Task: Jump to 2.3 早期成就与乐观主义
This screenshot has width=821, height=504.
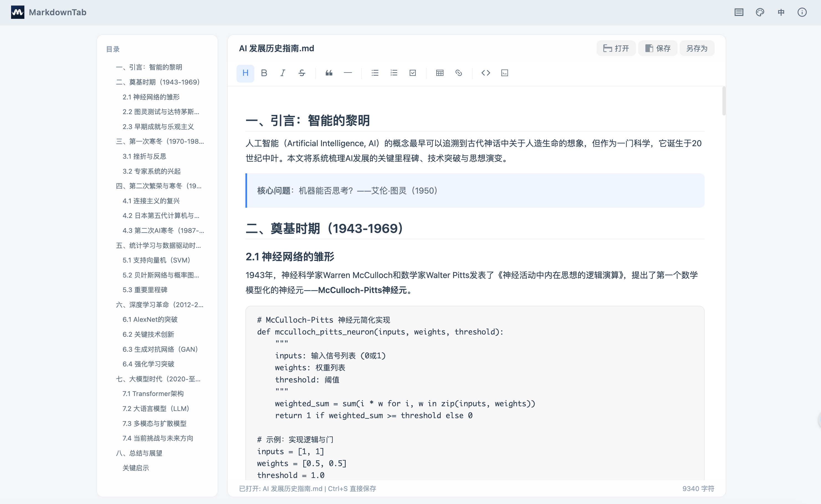Action: tap(158, 127)
